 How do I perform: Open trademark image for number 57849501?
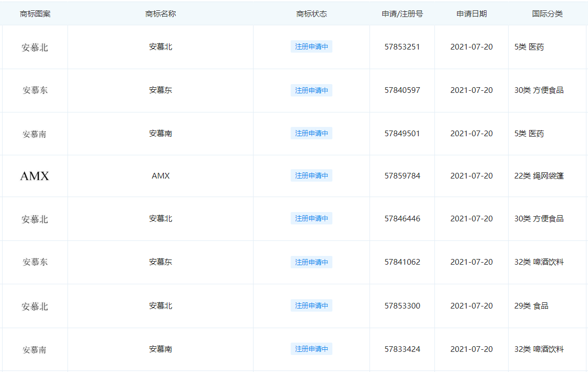click(35, 134)
